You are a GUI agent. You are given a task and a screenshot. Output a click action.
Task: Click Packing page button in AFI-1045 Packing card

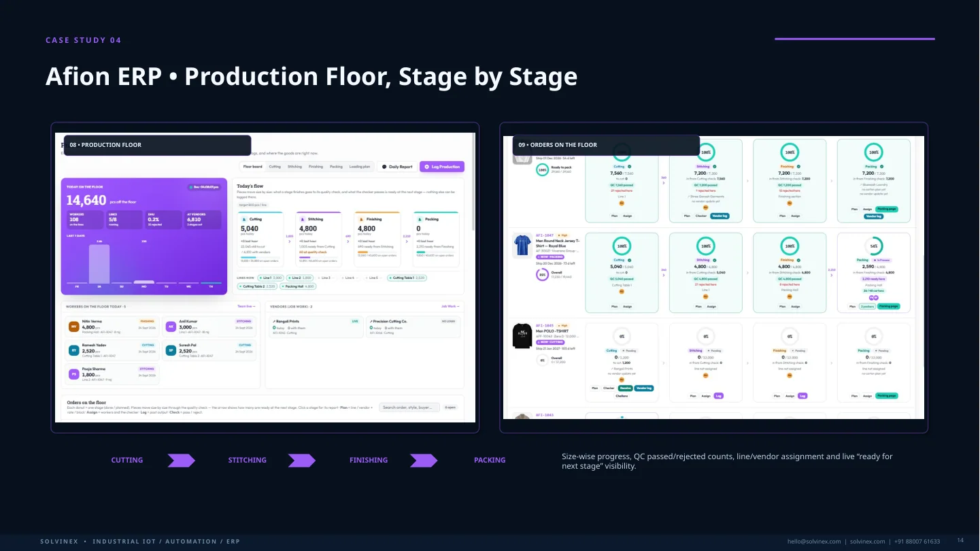(x=887, y=396)
